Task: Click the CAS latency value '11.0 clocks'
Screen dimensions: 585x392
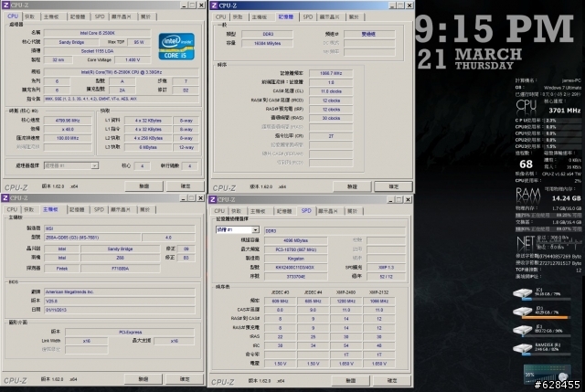Action: [x=331, y=91]
